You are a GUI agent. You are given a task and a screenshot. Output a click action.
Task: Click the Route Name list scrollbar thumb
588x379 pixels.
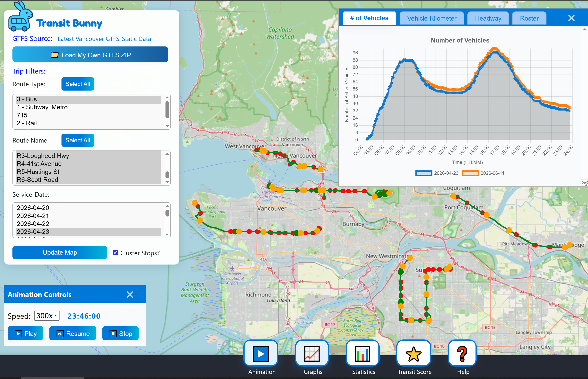(167, 175)
